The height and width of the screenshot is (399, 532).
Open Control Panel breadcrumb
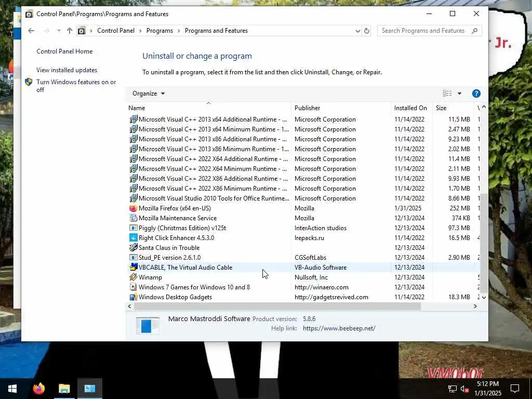pyautogui.click(x=116, y=31)
